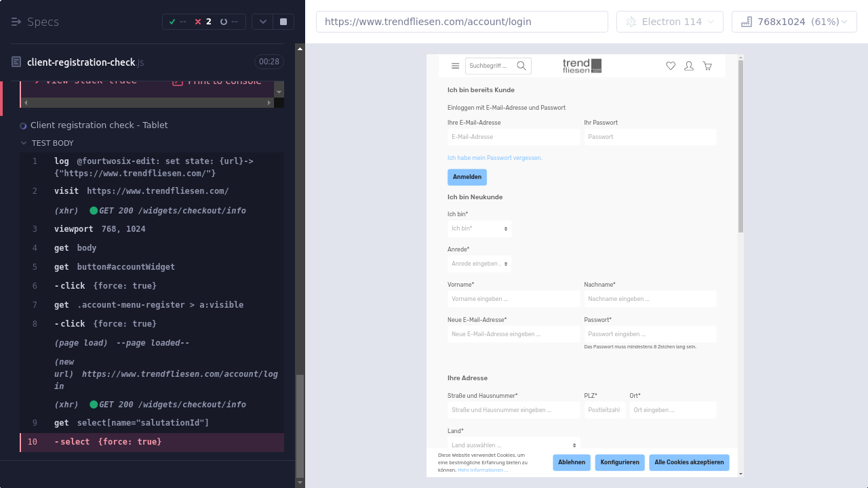Open the Electron 114 browser dropdown
Image resolution: width=868 pixels, height=488 pixels.
tap(669, 22)
